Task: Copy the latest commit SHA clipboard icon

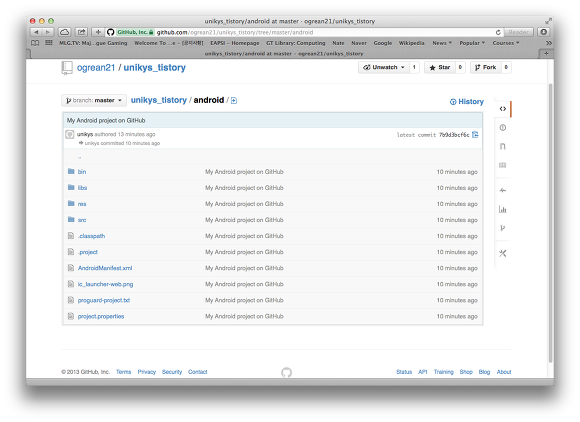Action: tap(475, 135)
